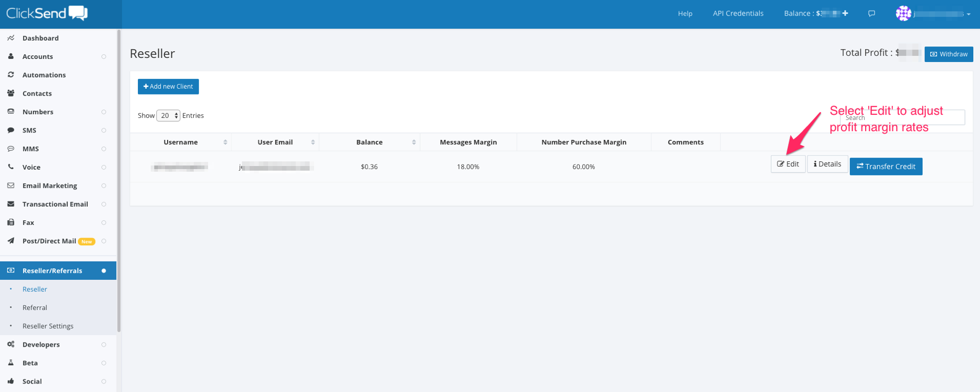980x392 pixels.
Task: Open Contacts in the sidebar
Action: click(x=37, y=93)
